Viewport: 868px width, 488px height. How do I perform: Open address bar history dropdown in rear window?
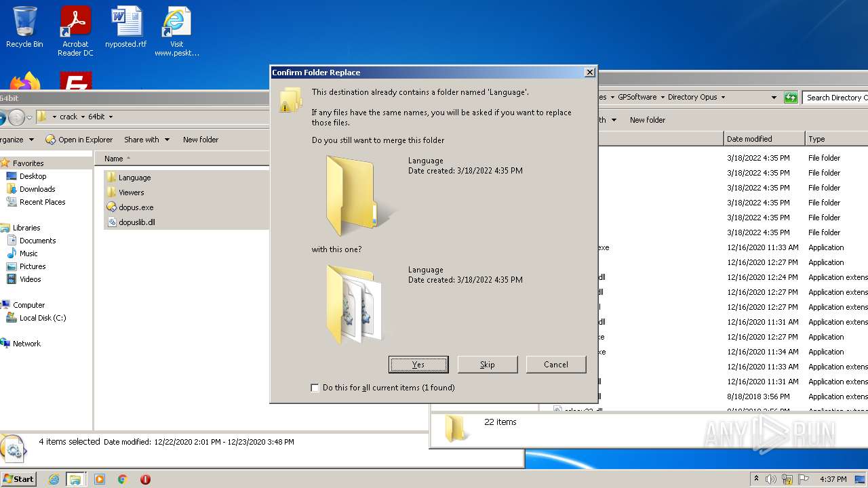tap(774, 98)
